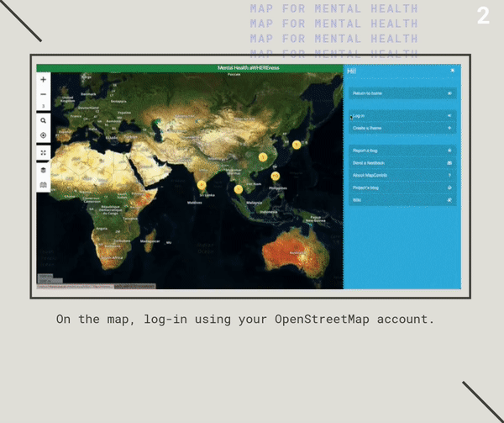Open Report a bug entry
The width and height of the screenshot is (504, 423).
pos(402,151)
